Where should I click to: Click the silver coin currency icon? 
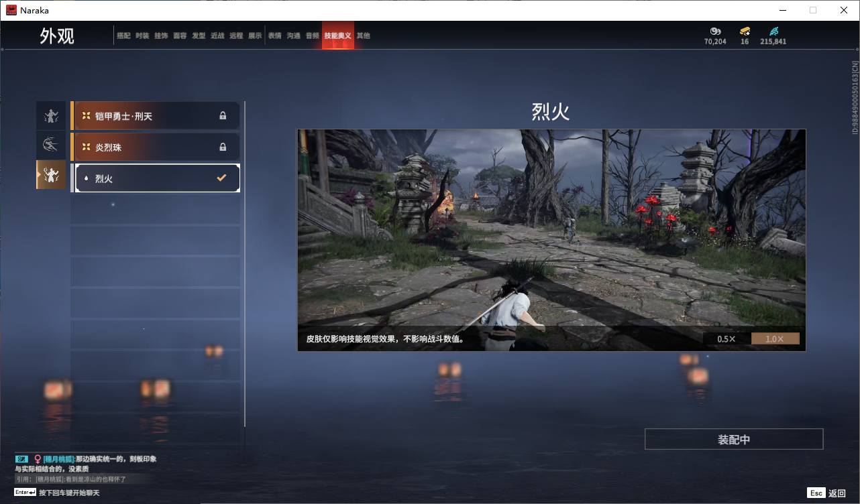coord(715,31)
